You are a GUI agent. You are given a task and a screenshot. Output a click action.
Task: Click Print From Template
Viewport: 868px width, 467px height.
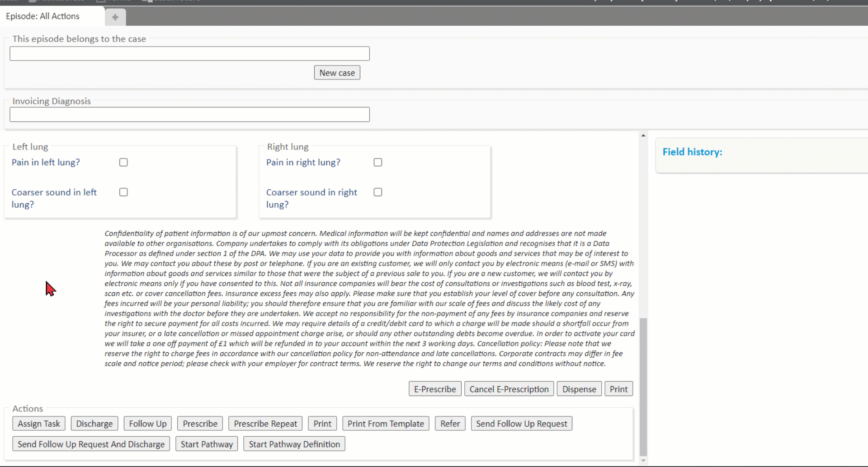tap(386, 424)
